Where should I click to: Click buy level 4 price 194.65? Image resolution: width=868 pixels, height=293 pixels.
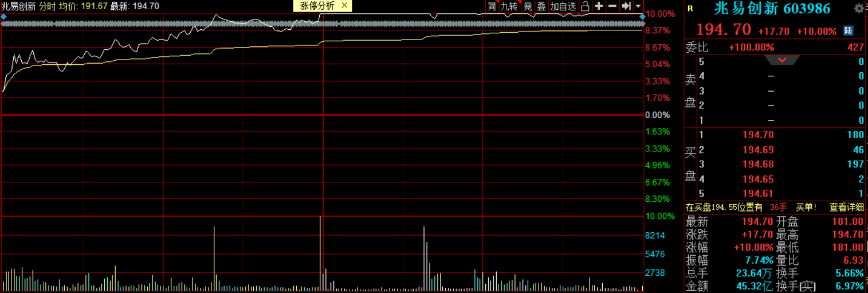pos(759,179)
